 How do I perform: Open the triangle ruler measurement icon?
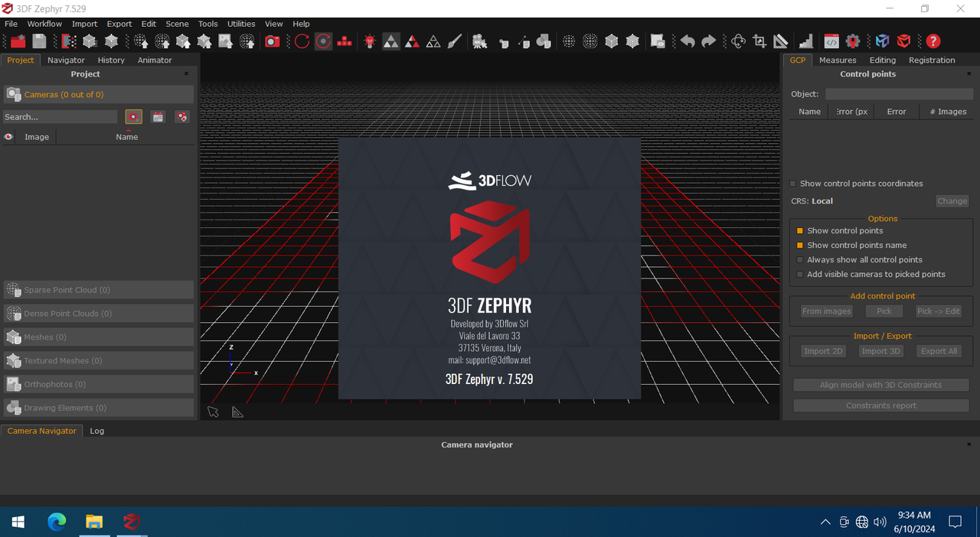click(x=781, y=41)
